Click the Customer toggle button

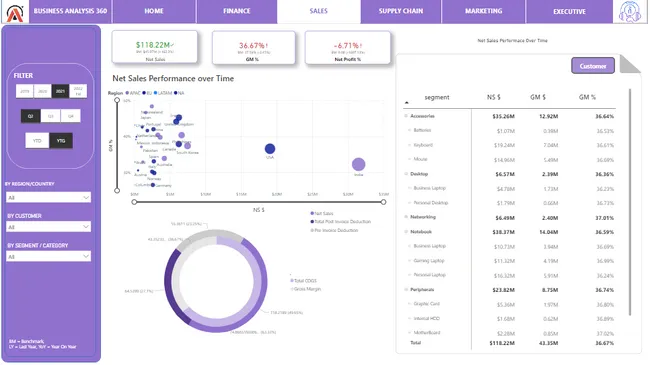593,66
